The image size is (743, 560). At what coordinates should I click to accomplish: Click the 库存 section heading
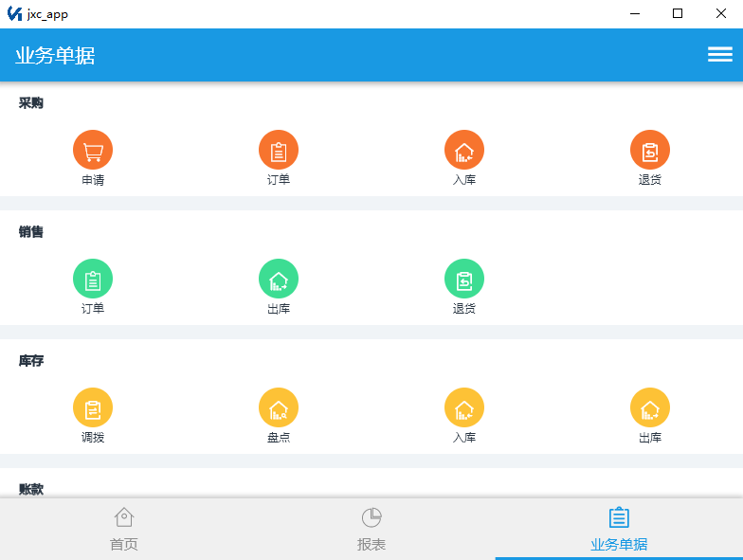pos(30,360)
